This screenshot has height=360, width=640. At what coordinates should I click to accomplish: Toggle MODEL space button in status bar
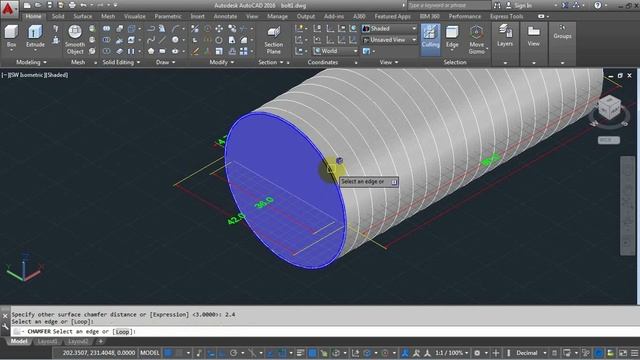click(x=150, y=353)
